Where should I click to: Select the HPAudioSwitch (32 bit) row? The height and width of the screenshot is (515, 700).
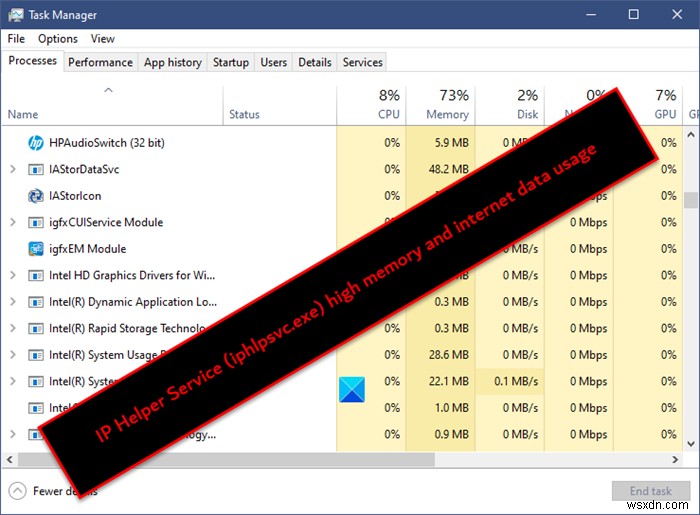[x=342, y=143]
